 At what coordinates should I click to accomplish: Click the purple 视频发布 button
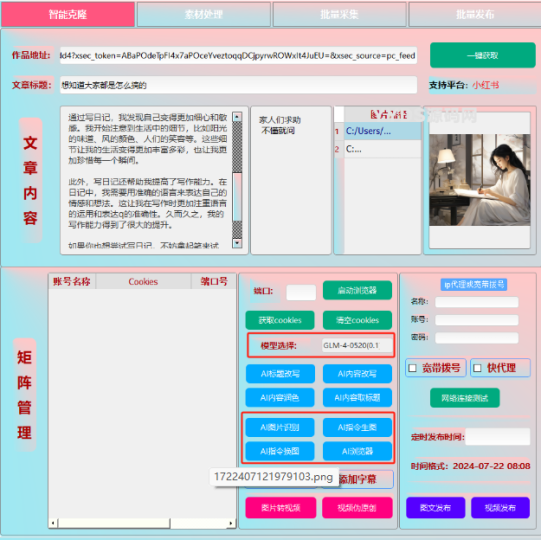pyautogui.click(x=500, y=508)
